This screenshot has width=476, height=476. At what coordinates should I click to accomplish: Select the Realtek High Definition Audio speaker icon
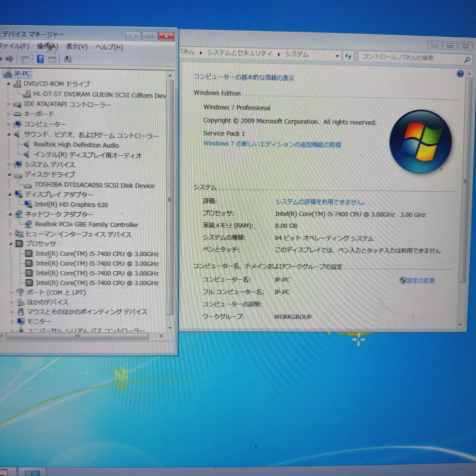point(26,145)
